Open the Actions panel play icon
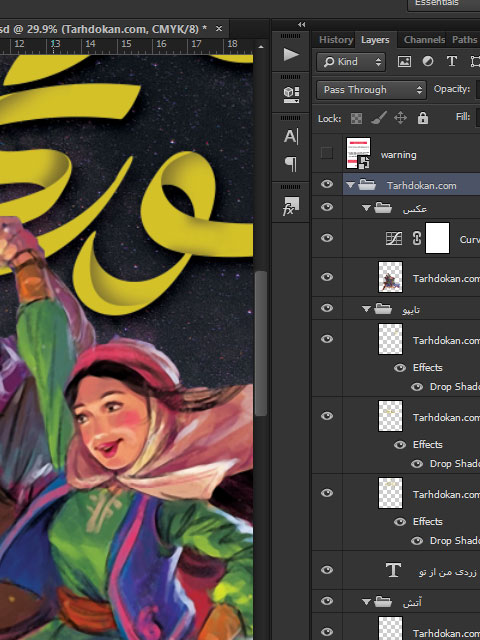 291,54
